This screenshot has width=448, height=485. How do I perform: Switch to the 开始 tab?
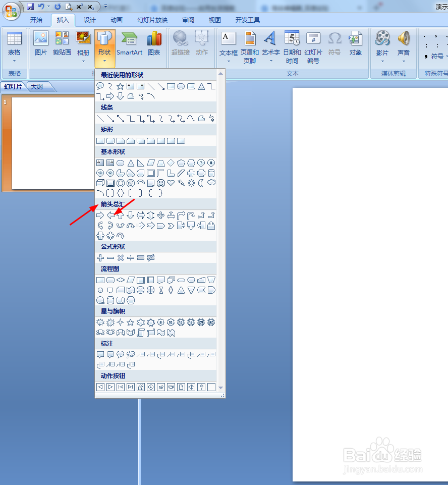coord(36,20)
